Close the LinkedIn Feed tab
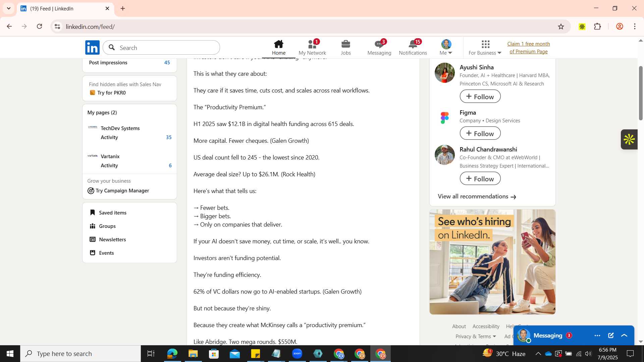 [x=107, y=8]
